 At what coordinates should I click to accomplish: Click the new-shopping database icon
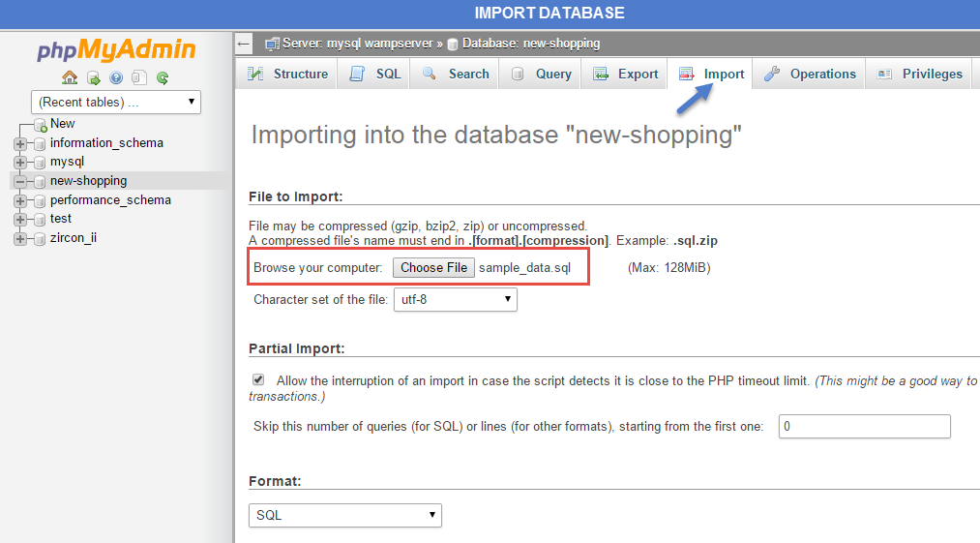[40, 181]
